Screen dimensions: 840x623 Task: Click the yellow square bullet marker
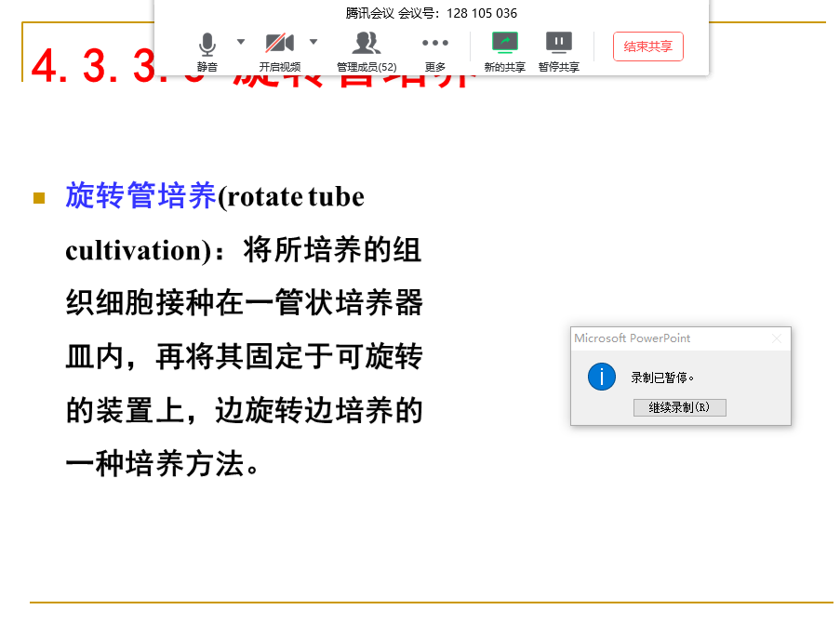(x=39, y=198)
